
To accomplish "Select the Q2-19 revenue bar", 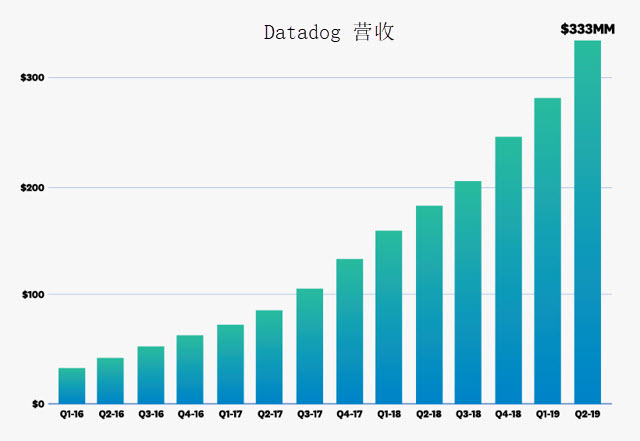I will click(588, 222).
